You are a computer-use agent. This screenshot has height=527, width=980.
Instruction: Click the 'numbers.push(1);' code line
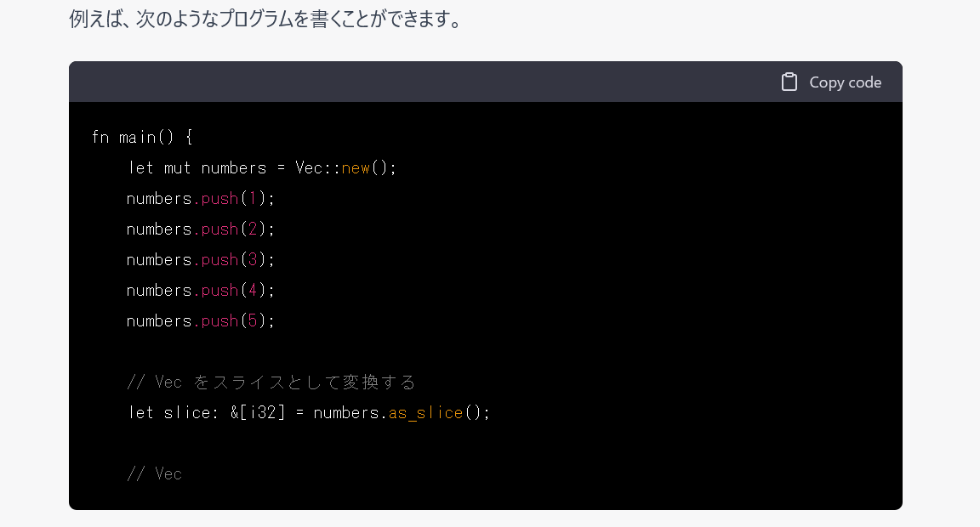[200, 198]
